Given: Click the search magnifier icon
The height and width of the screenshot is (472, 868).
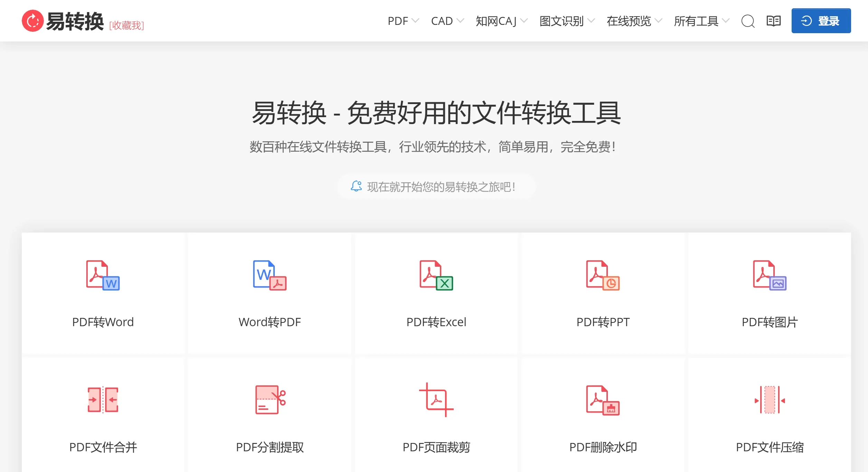Looking at the screenshot, I should (x=748, y=21).
